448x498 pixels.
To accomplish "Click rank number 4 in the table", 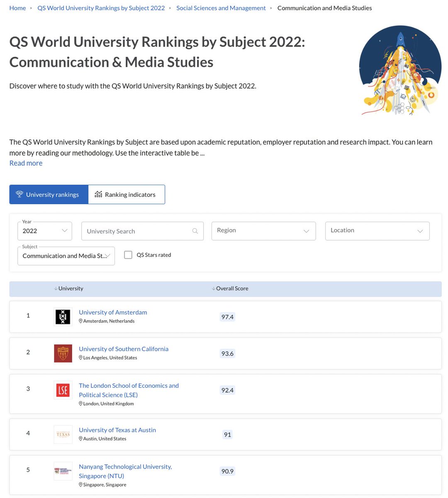I will point(28,433).
